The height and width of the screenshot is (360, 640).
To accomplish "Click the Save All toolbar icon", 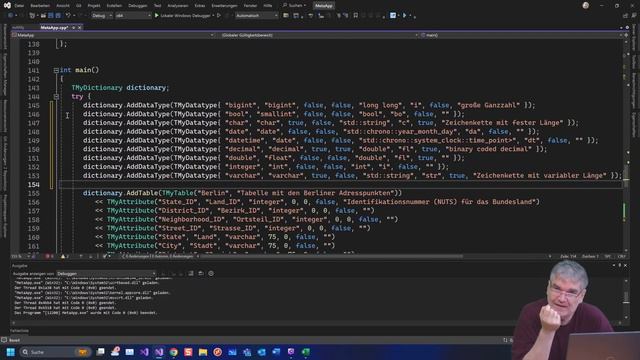I will [x=58, y=16].
